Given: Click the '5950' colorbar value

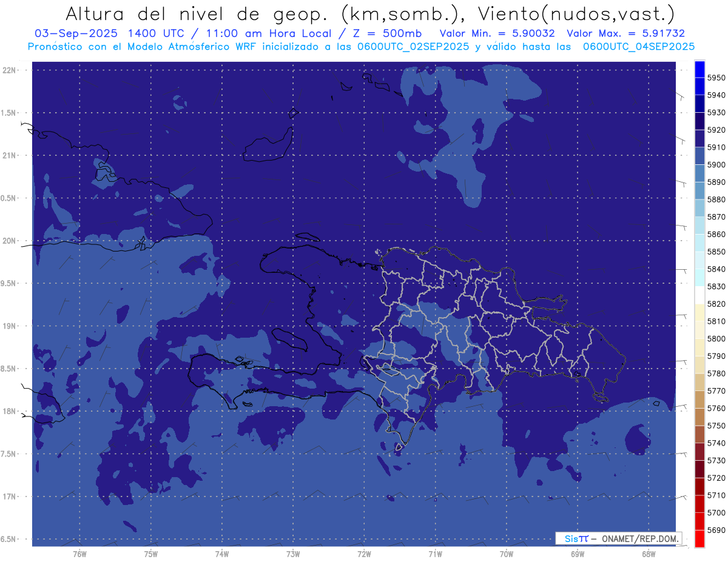Looking at the screenshot, I should tap(716, 78).
